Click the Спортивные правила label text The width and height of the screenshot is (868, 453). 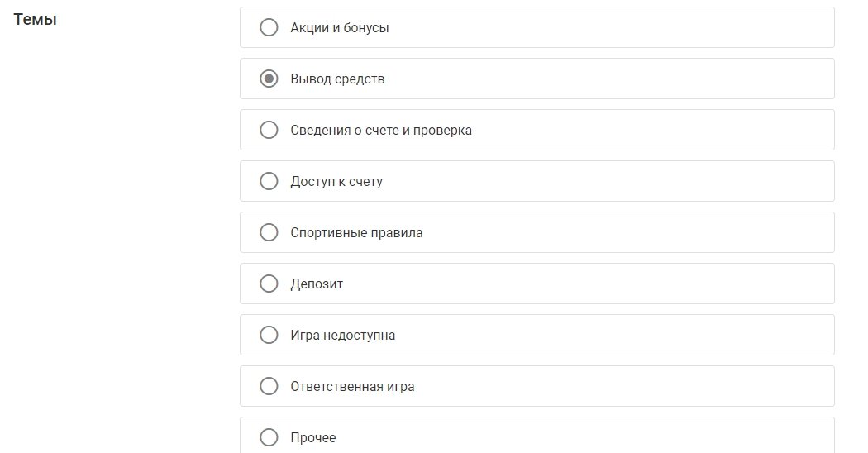[356, 233]
